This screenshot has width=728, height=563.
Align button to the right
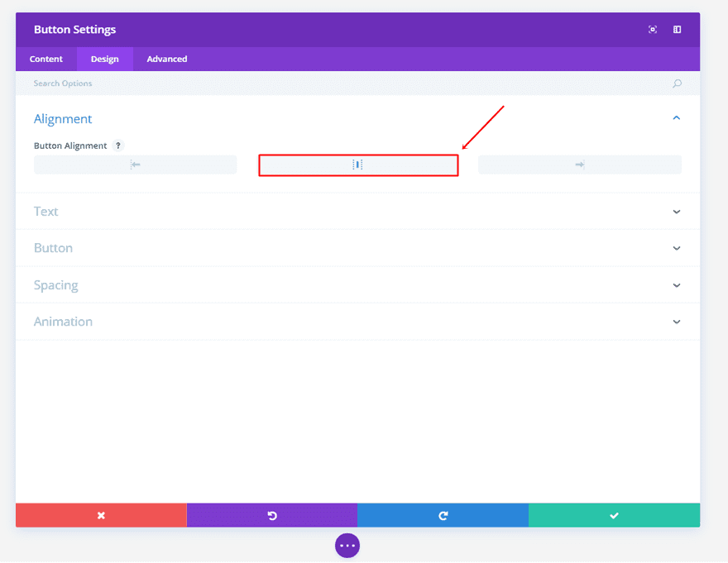[x=580, y=165]
